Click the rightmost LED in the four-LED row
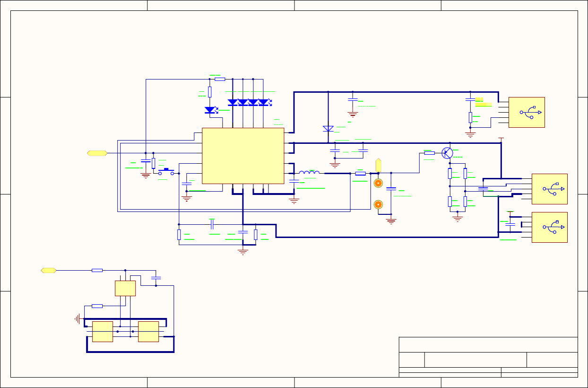Image resolution: width=588 pixels, height=388 pixels. pos(263,102)
